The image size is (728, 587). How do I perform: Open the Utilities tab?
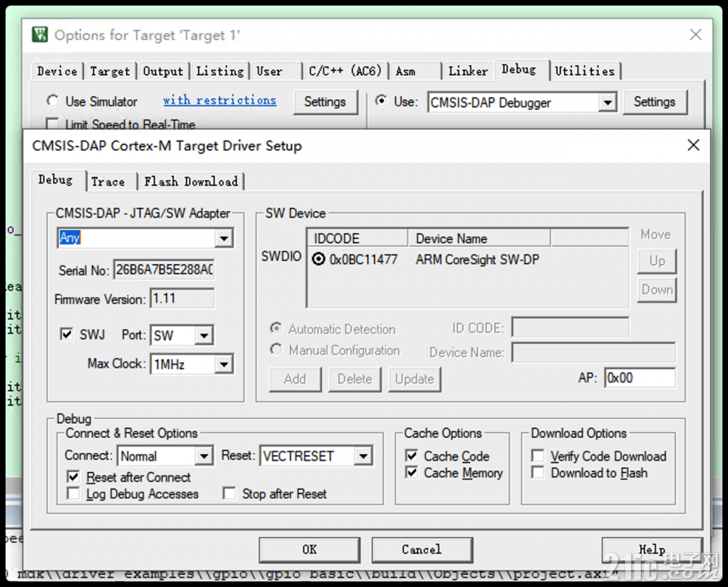585,71
